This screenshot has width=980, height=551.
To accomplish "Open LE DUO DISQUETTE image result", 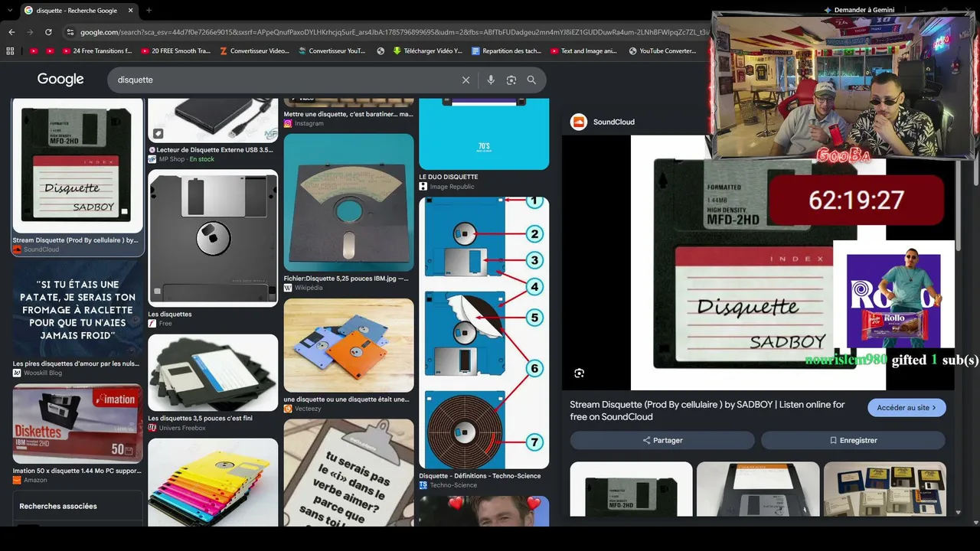I will click(x=484, y=134).
